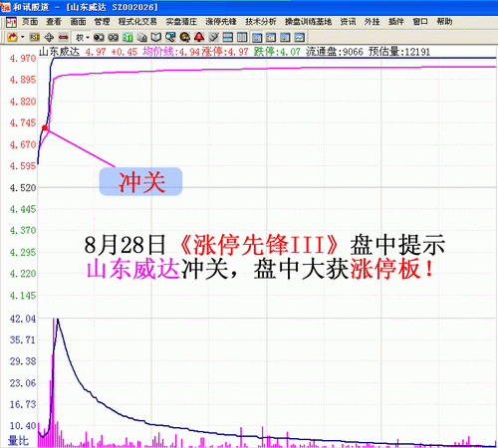Click the last line chart window icon
498x448 pixels.
tap(299, 37)
